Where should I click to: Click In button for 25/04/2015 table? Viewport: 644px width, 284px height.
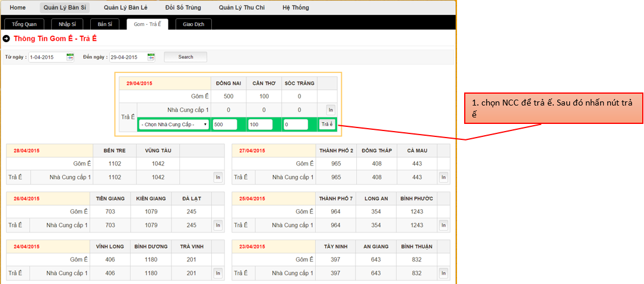[443, 225]
